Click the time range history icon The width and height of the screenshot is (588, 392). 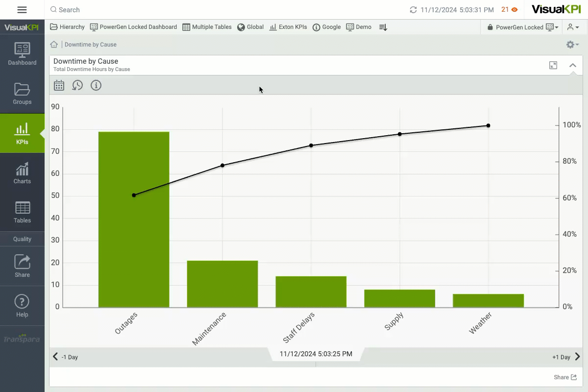click(x=77, y=86)
